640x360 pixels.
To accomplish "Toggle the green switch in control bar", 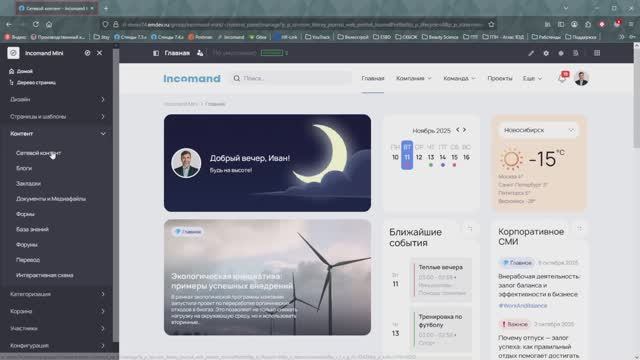I will coord(272,53).
